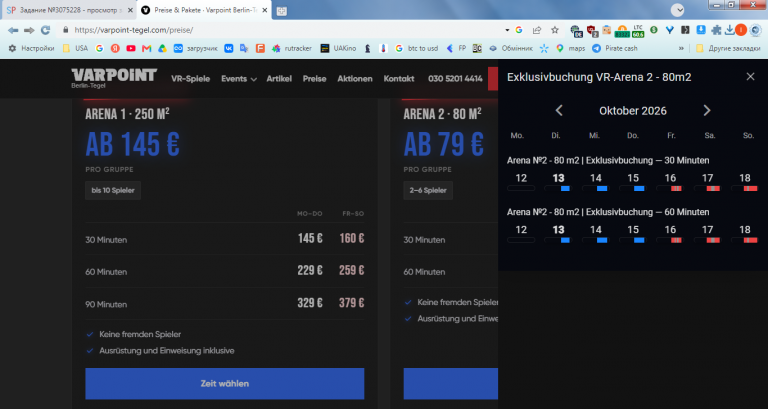Open the rutracker bookmark
The image size is (768, 409).
click(x=292, y=48)
